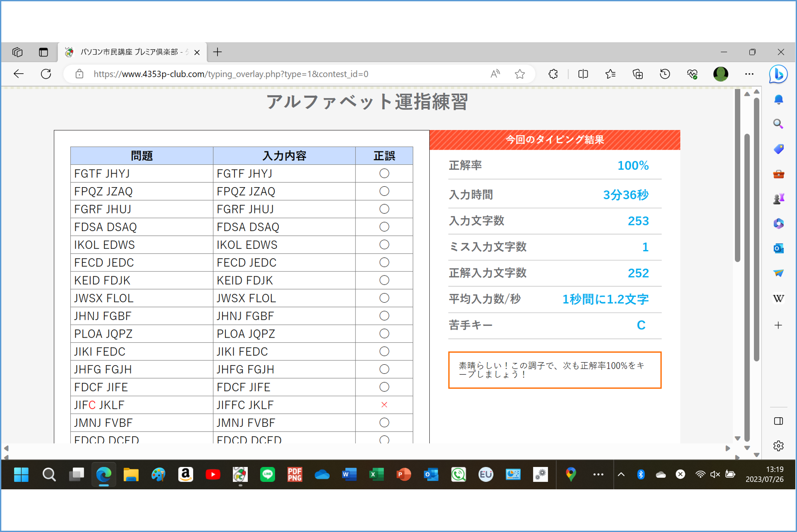The height and width of the screenshot is (532, 797).
Task: Open Settings and more ellipsis menu
Action: (749, 74)
